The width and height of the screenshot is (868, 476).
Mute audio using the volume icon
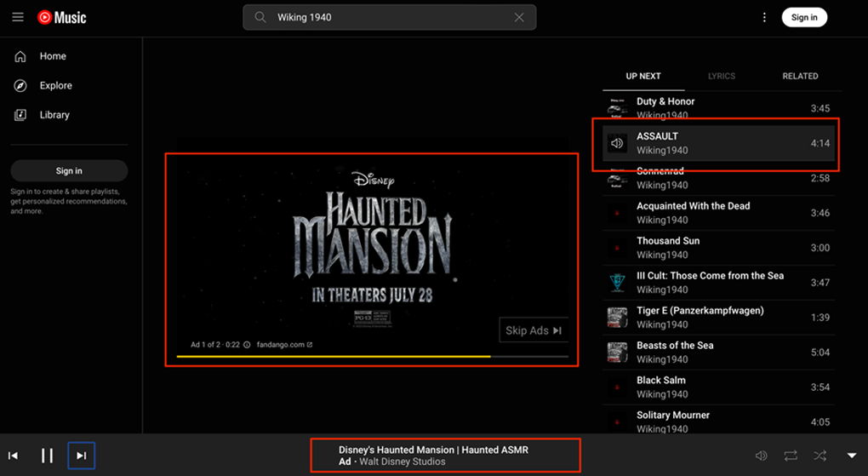click(x=762, y=456)
